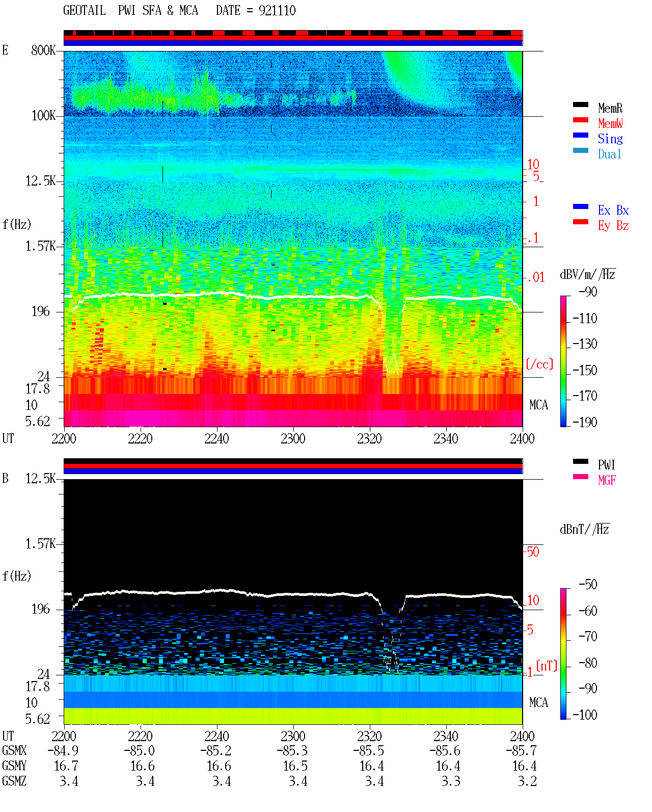Click the GSMZ value '3.2'
The width and height of the screenshot is (652, 812).
[528, 781]
